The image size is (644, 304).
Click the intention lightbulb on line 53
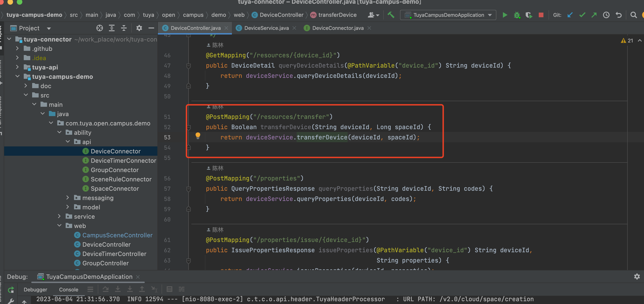click(x=198, y=136)
